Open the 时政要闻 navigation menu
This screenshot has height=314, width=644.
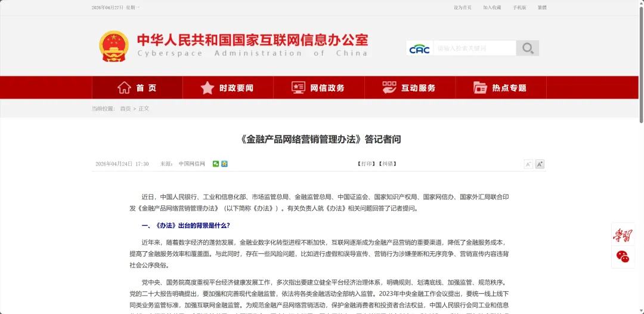(228, 88)
